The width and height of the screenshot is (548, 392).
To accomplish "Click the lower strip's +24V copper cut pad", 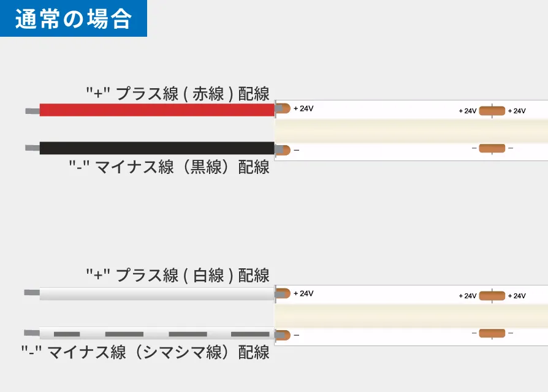I will coord(492,296).
